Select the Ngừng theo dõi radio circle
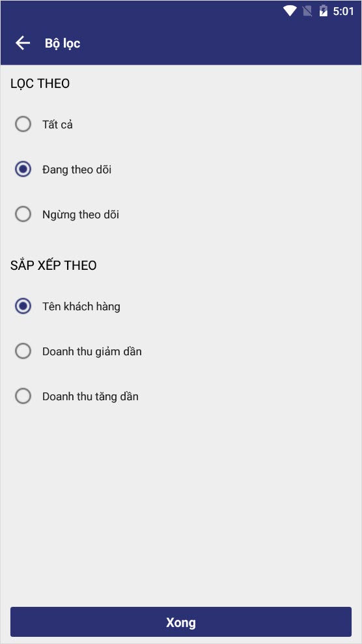 coord(23,214)
